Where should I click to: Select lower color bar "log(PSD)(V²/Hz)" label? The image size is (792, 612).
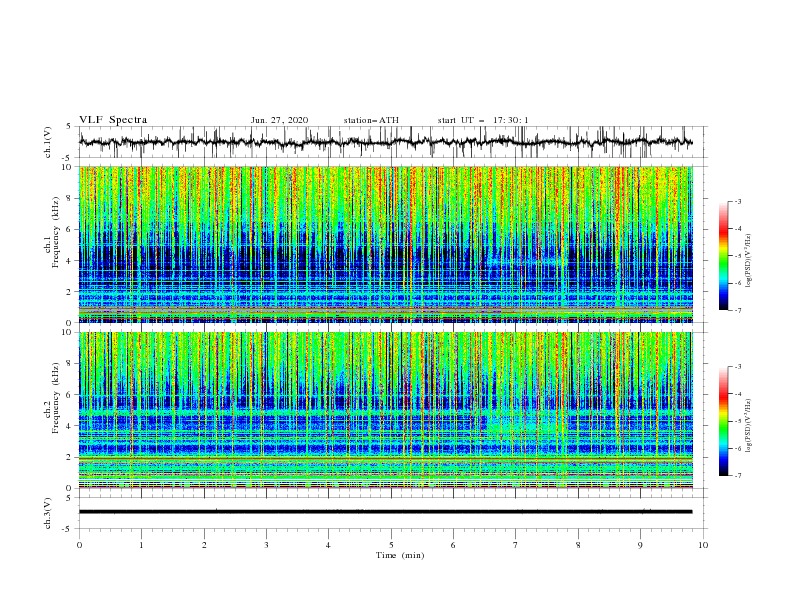coord(749,426)
